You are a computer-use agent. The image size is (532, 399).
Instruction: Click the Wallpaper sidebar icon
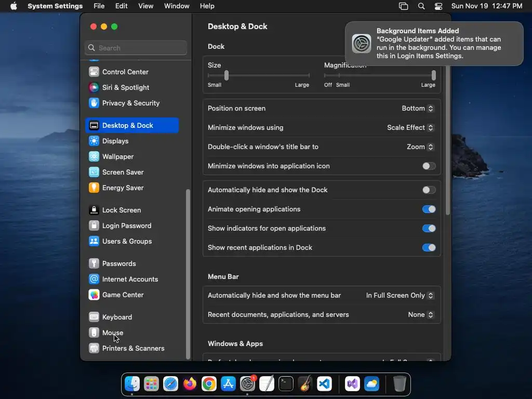(x=94, y=156)
